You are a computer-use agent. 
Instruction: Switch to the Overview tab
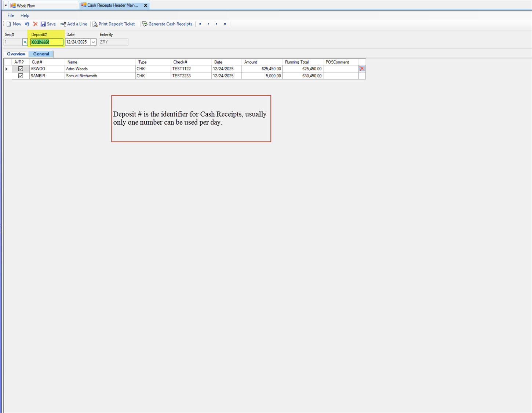(16, 54)
